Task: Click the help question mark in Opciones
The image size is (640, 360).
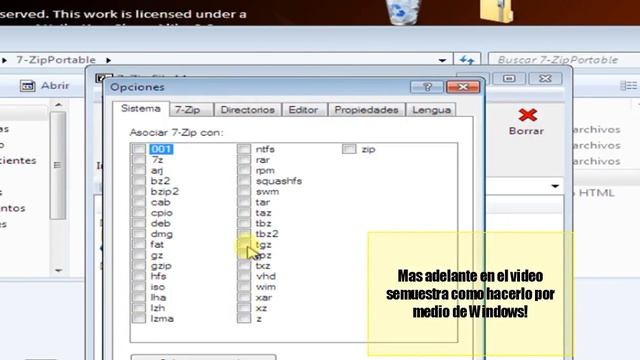Action: coord(427,87)
